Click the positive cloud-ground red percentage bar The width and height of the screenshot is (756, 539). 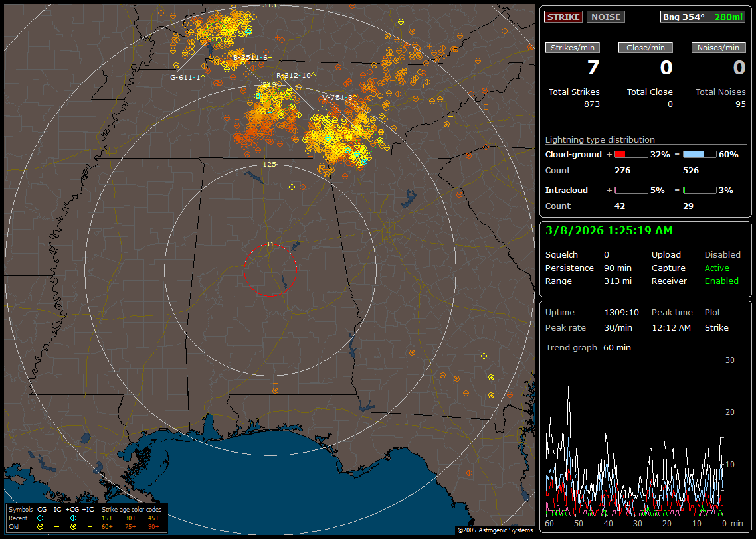(630, 154)
